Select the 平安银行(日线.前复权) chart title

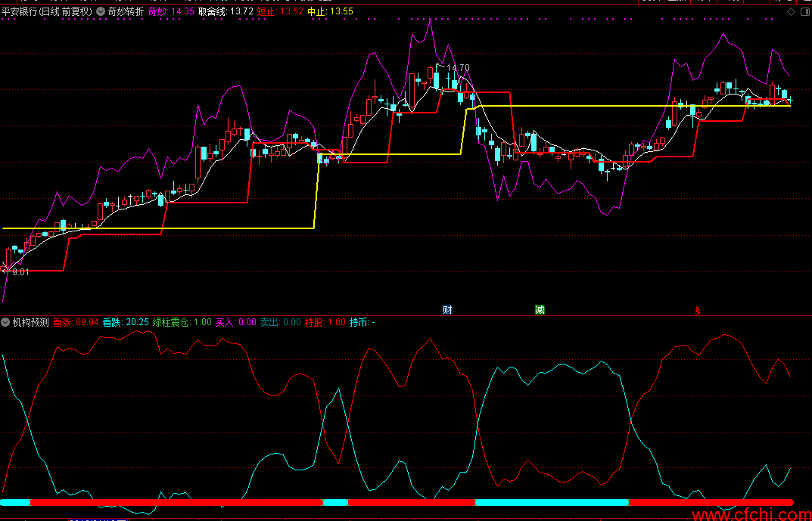click(x=47, y=11)
